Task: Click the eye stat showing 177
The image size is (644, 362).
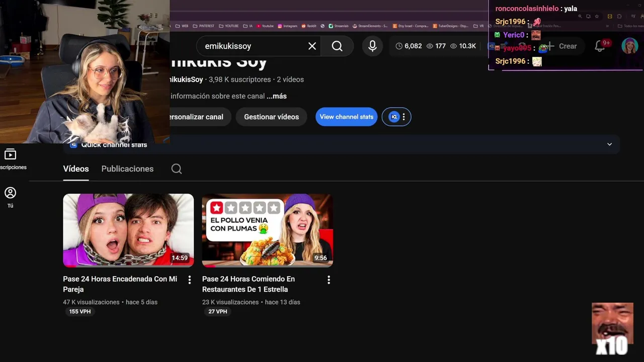Action: [x=436, y=46]
